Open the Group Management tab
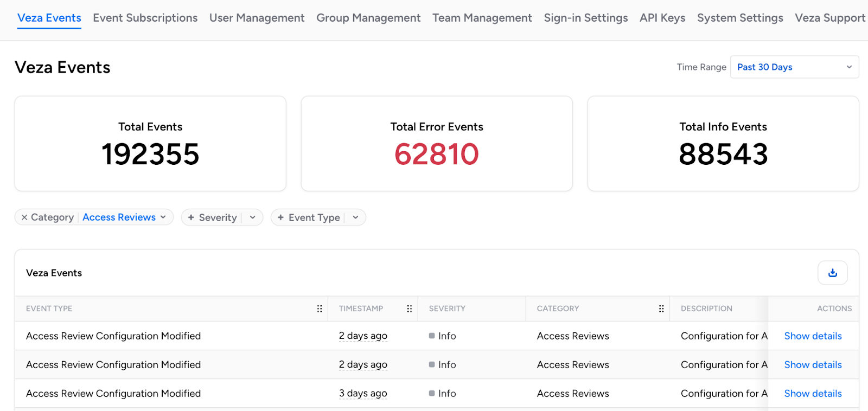The height and width of the screenshot is (411, 868). click(368, 18)
